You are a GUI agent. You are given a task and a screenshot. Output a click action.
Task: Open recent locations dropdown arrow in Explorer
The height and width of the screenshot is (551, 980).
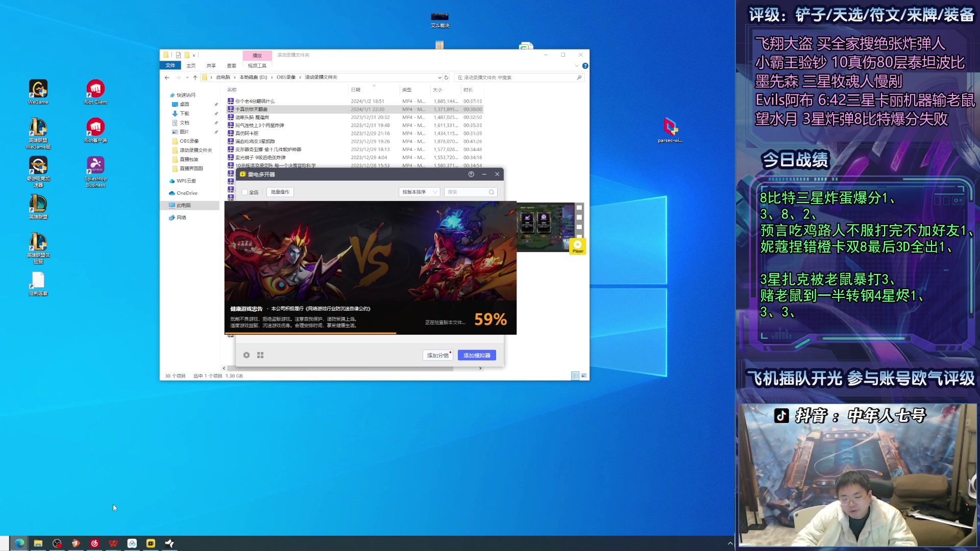[x=187, y=78]
